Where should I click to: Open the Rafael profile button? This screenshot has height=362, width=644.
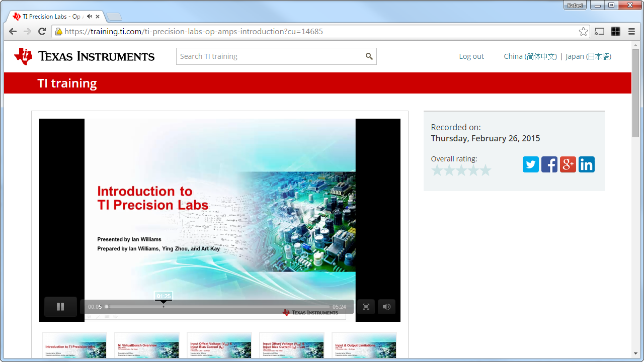tap(575, 5)
